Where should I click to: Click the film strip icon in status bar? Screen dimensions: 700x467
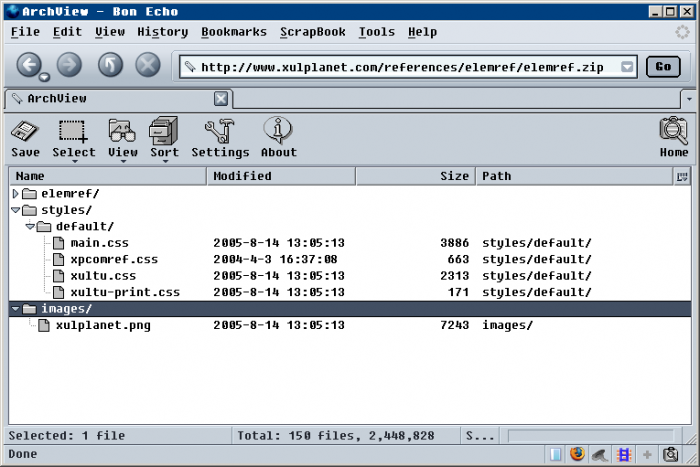[624, 454]
